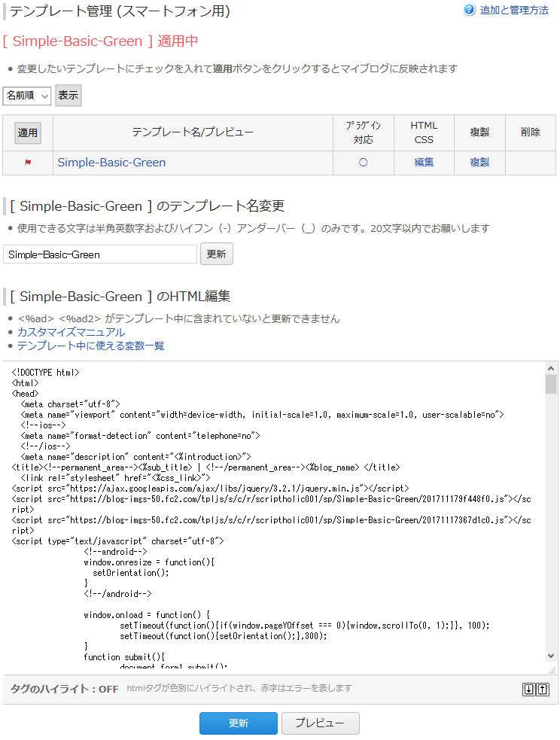This screenshot has height=740, width=560.
Task: Toggle タグのハイライト : OFF
Action: 65,689
